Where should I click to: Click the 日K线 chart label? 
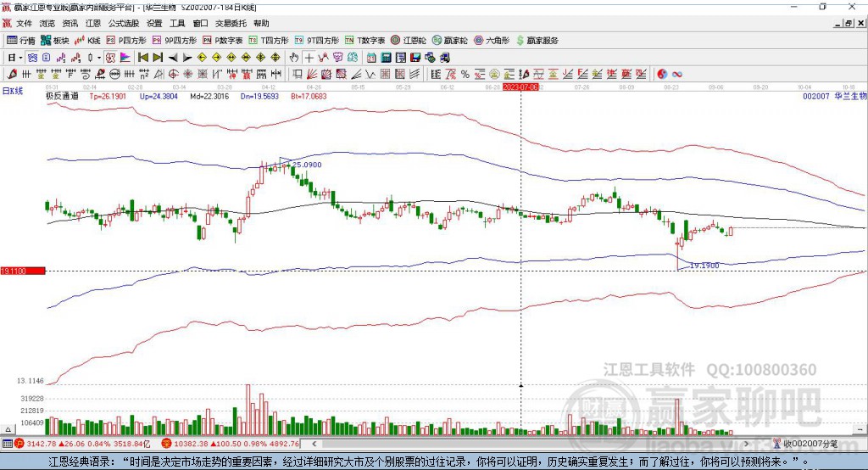[13, 91]
